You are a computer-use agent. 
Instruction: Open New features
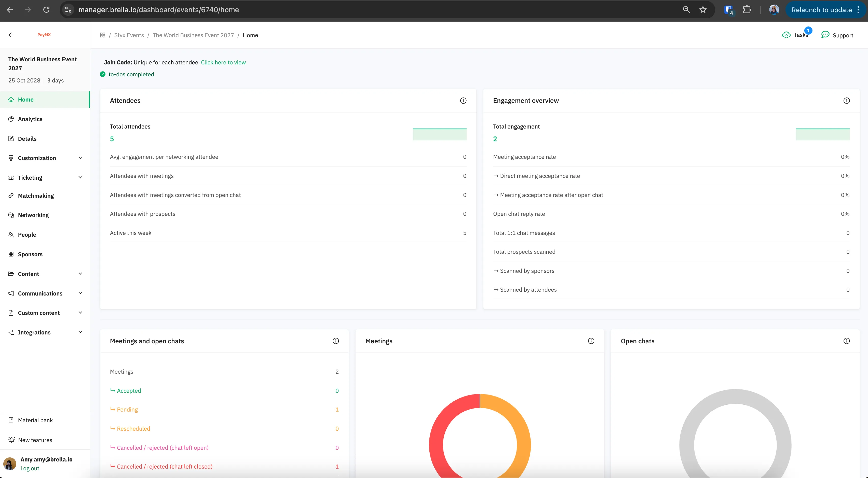click(45, 440)
